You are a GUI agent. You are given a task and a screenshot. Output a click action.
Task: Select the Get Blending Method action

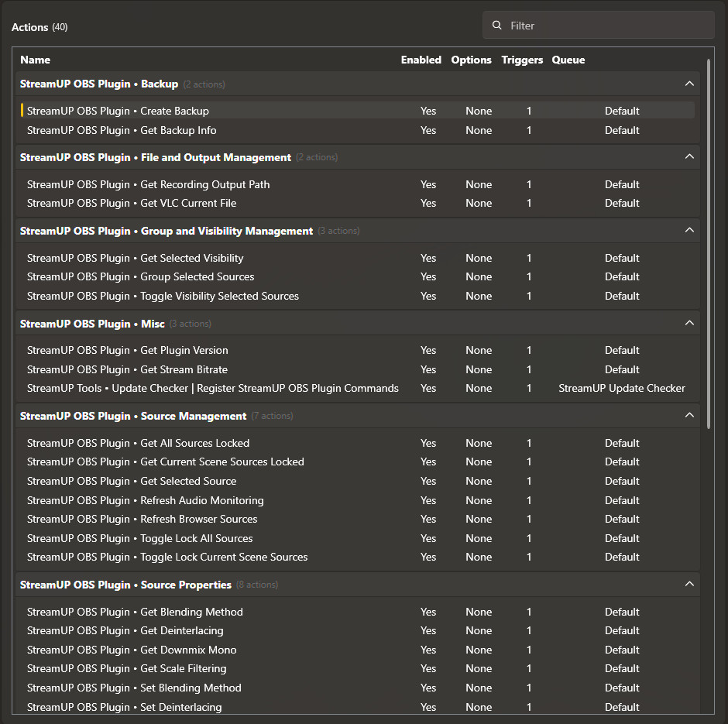click(x=358, y=612)
